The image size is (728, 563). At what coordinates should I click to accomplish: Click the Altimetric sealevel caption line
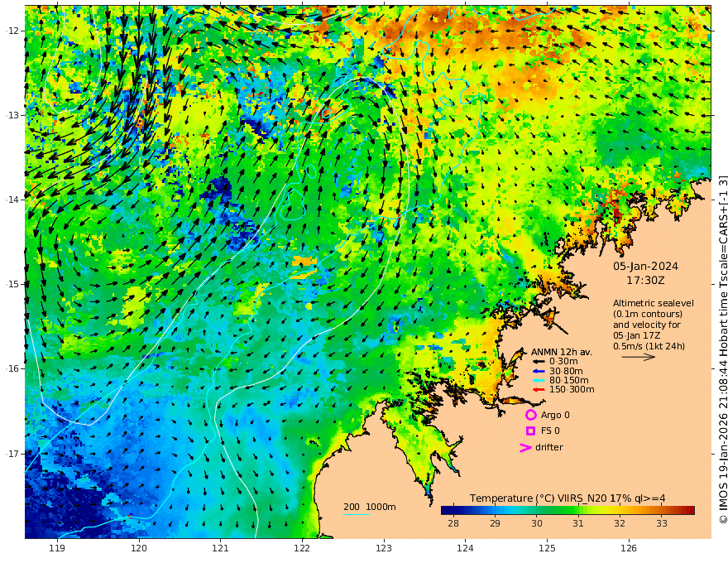coord(654,303)
